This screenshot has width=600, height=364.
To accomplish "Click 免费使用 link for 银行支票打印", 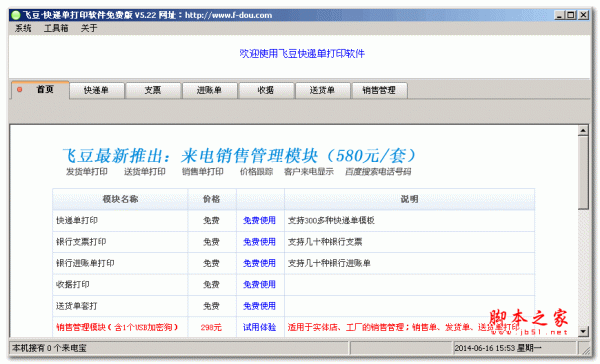I will pos(259,242).
